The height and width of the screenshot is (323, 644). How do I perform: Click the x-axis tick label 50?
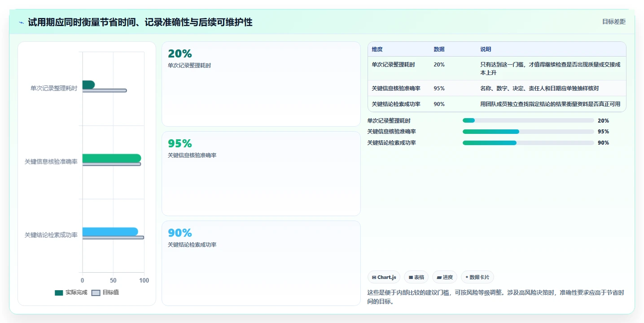[x=113, y=280]
